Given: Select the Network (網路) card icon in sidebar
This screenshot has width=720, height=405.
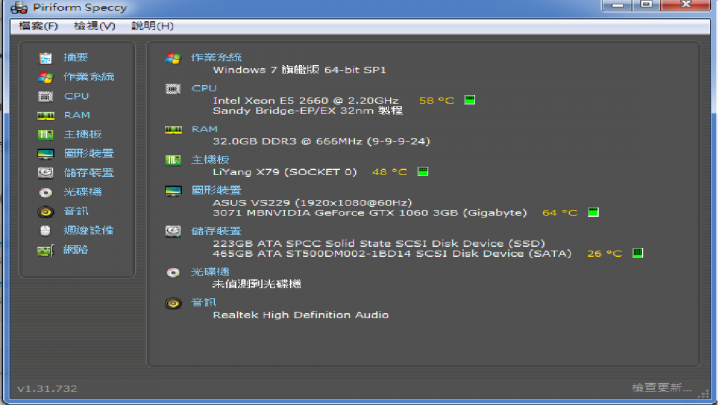Looking at the screenshot, I should 45,250.
